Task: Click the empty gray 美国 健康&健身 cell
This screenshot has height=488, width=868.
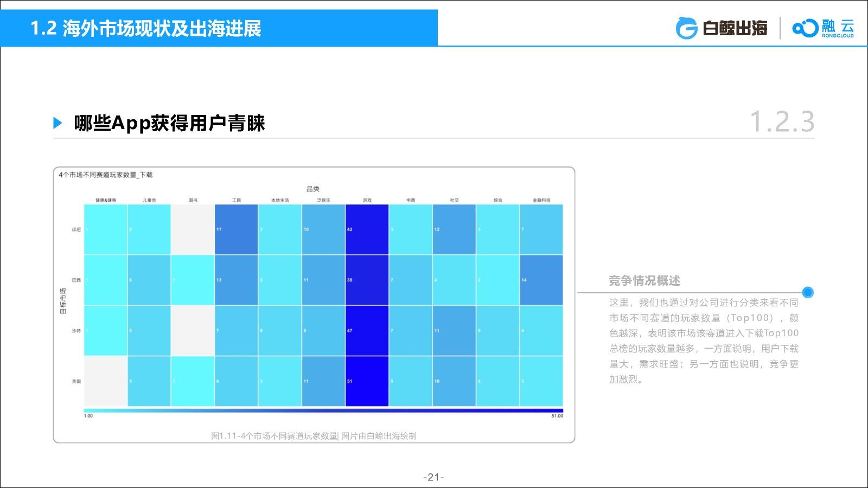Action: 106,381
